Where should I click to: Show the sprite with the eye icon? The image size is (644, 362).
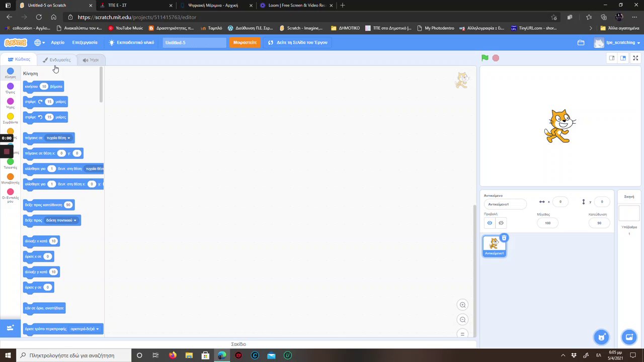click(490, 223)
